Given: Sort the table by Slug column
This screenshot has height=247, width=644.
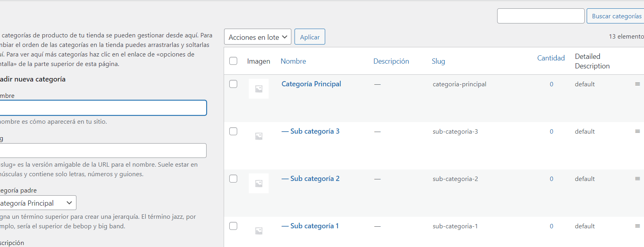Looking at the screenshot, I should [438, 61].
